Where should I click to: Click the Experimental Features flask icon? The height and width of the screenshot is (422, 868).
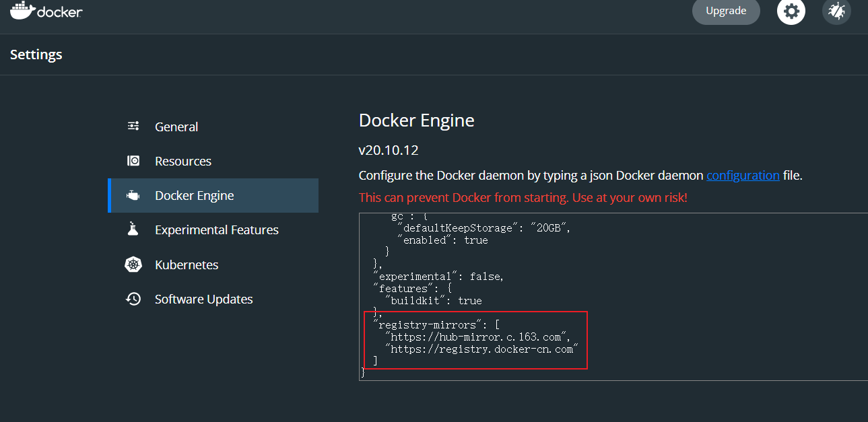click(133, 230)
